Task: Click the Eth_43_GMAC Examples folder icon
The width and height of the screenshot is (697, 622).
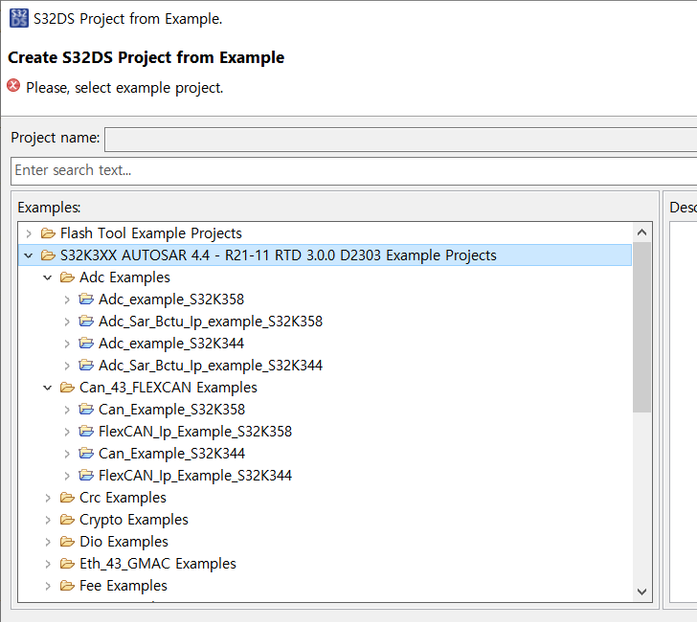Action: pos(67,563)
